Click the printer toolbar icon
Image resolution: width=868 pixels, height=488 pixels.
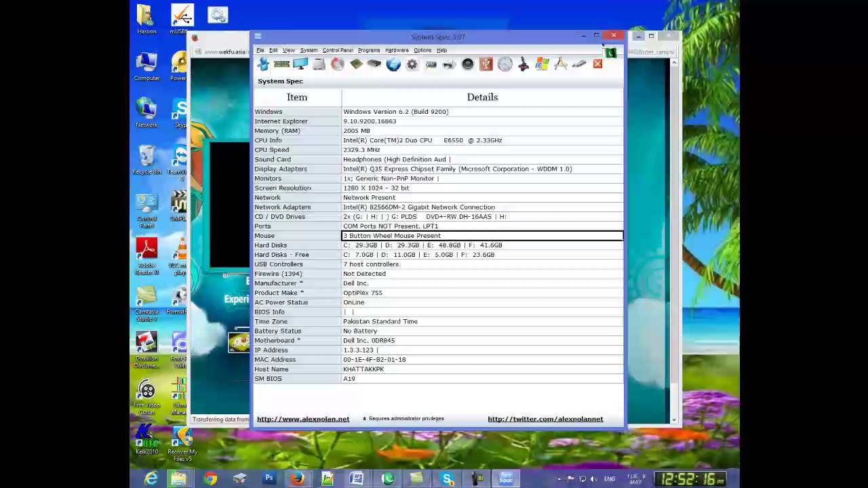pyautogui.click(x=449, y=64)
